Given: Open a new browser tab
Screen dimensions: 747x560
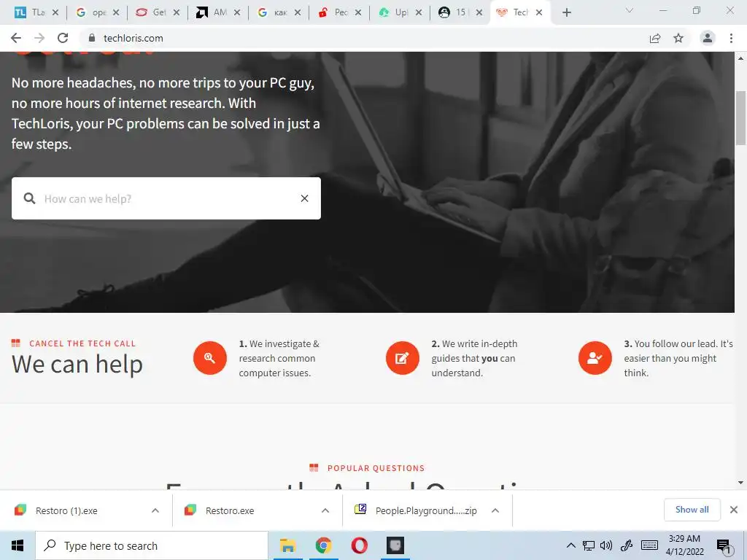Looking at the screenshot, I should (566, 12).
